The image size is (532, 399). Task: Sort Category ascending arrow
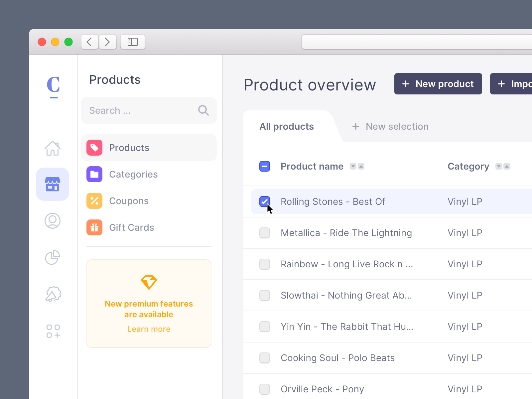coord(507,166)
